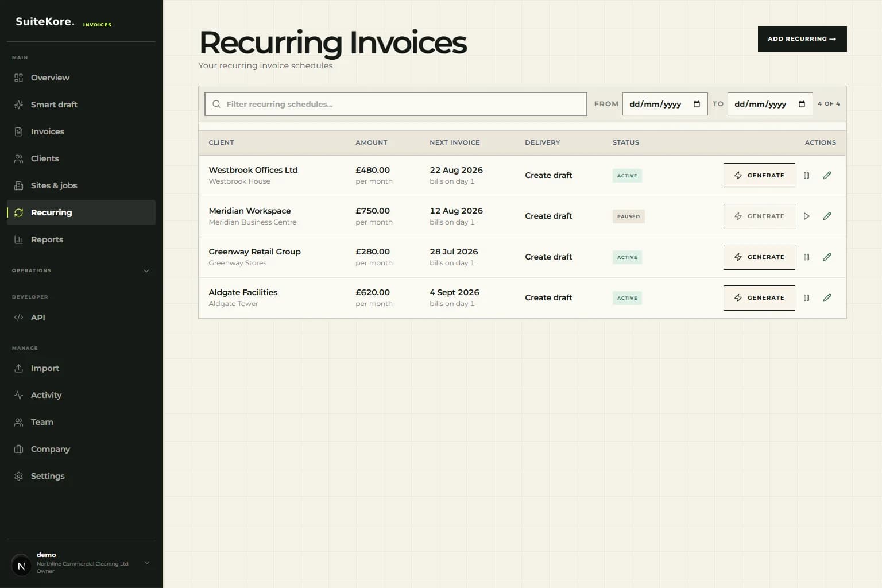Click the N account avatar
Viewport: 882px width, 588px height.
[21, 566]
